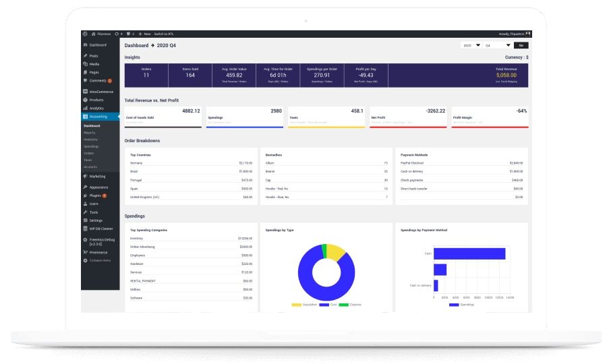This screenshot has width=607, height=364.
Task: Collapse the sidebar menu
Action: point(100,260)
